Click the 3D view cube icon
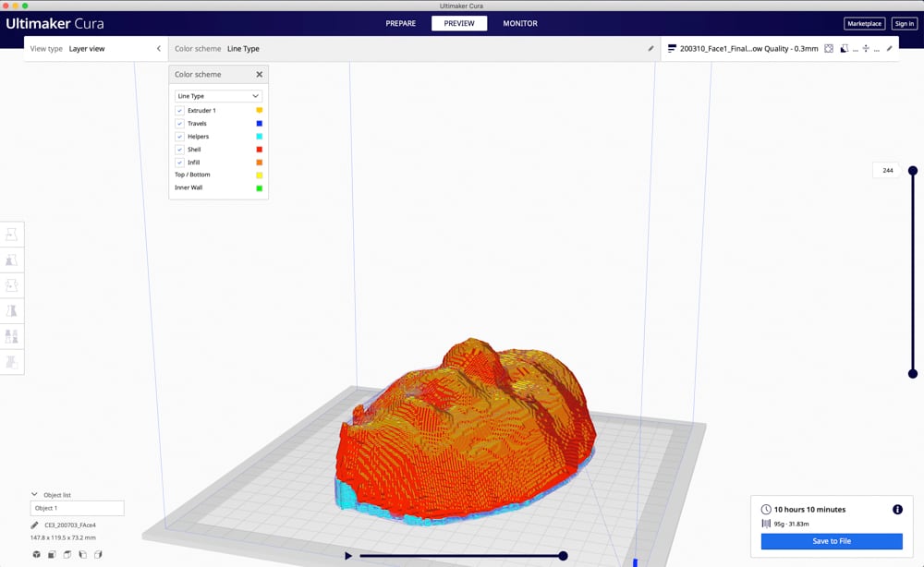 36,554
